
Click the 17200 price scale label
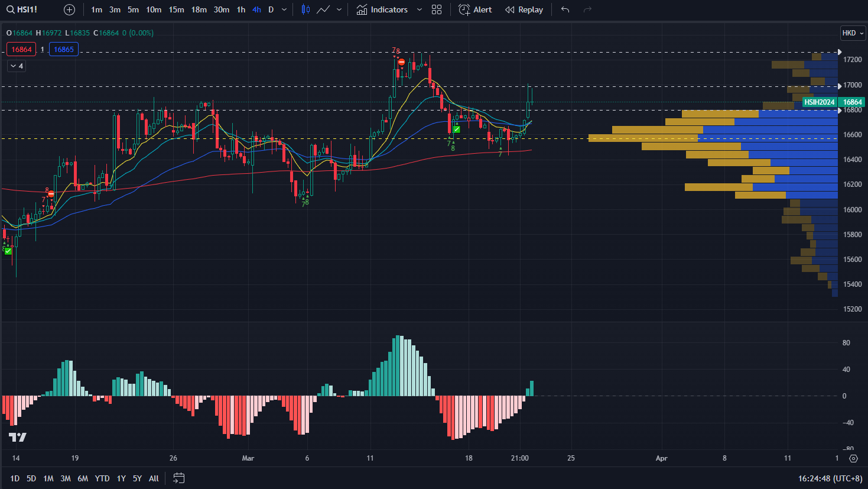click(x=852, y=60)
